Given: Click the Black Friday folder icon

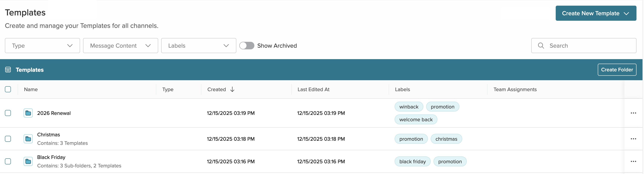Looking at the screenshot, I should (x=28, y=161).
